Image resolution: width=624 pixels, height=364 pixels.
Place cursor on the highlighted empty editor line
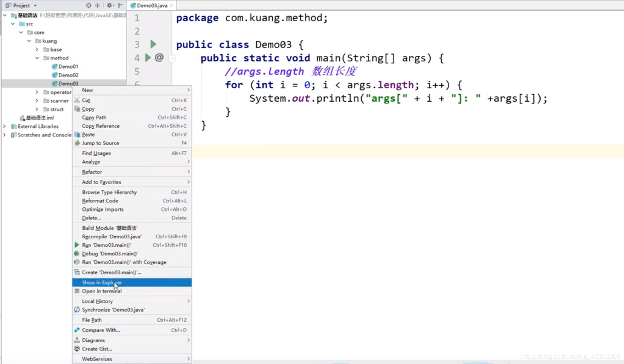408,152
